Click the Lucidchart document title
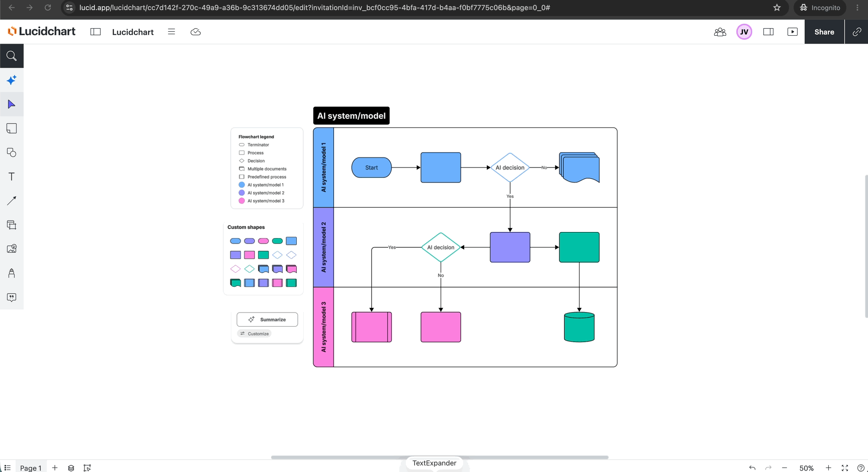The height and width of the screenshot is (472, 868). 133,32
